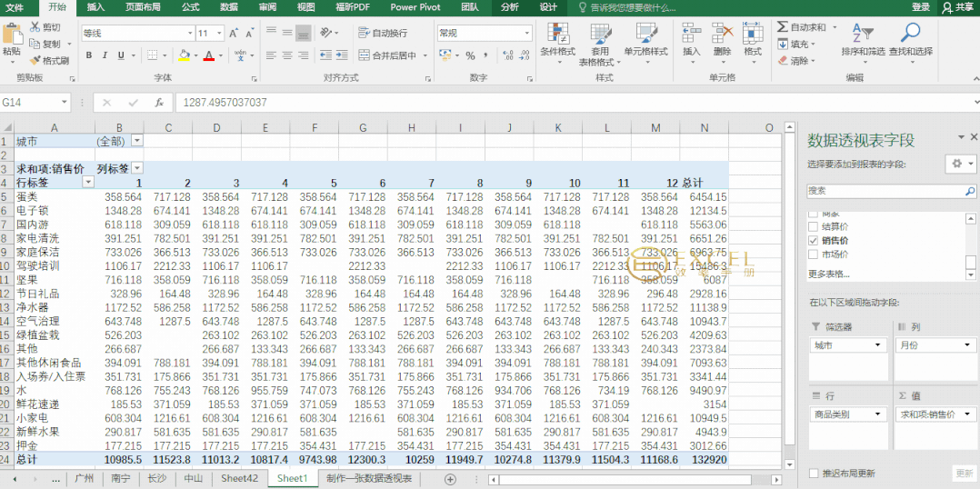Open the font name dropdown 等线
Viewport: 980px width, 489px height.
coord(190,33)
